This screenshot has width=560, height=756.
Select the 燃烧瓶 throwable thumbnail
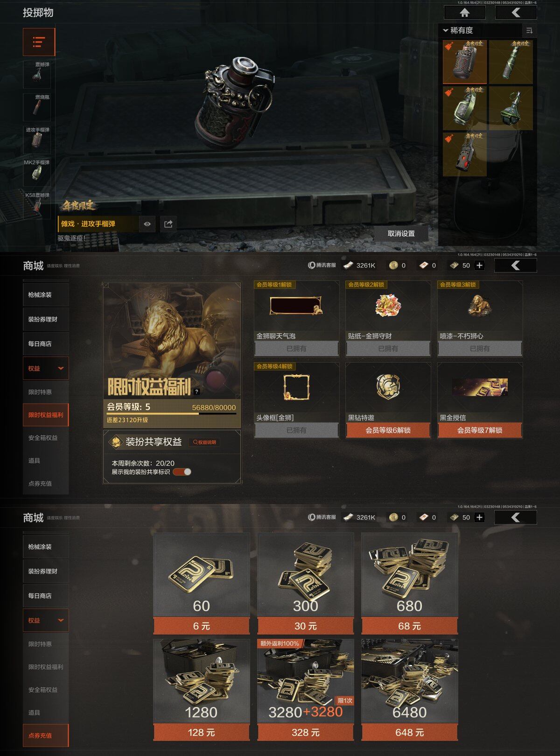pyautogui.click(x=37, y=107)
